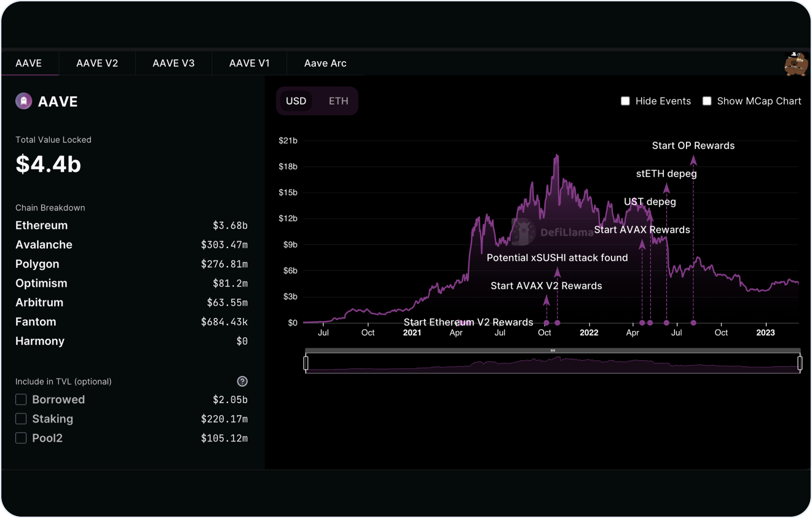Include Pool2 in TVL

click(x=21, y=438)
